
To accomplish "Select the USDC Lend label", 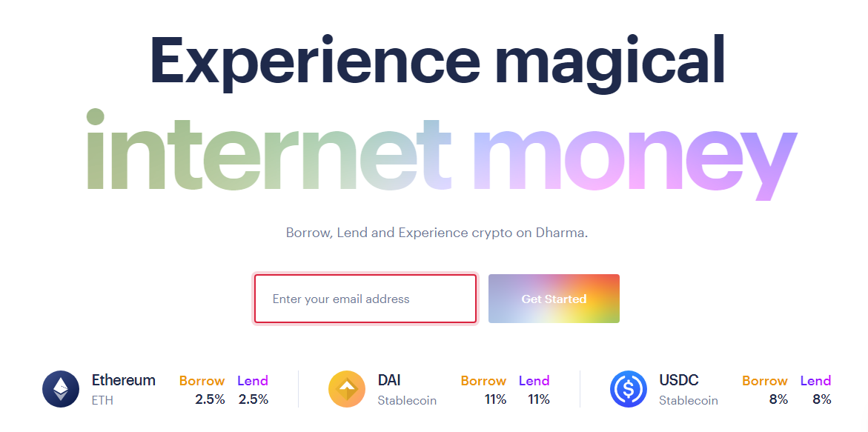I will [815, 381].
